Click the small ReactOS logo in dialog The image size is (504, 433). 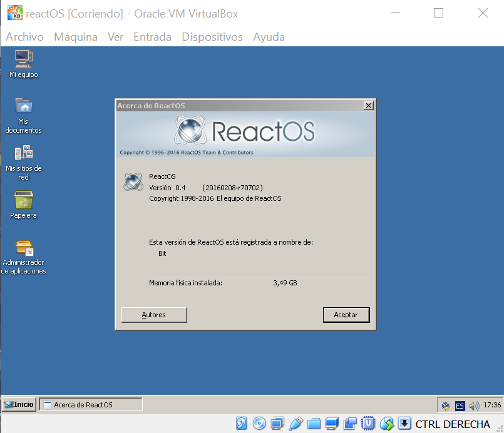click(133, 181)
